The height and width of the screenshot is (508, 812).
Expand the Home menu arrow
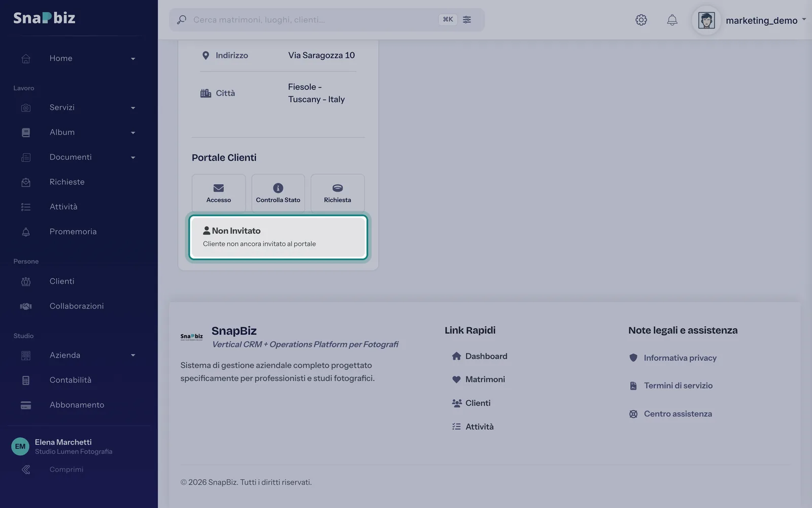point(133,59)
